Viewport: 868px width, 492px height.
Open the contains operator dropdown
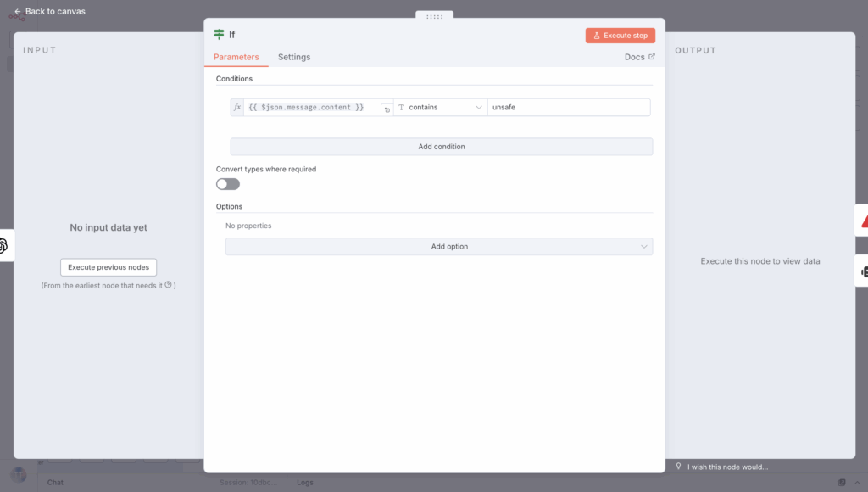(x=441, y=108)
